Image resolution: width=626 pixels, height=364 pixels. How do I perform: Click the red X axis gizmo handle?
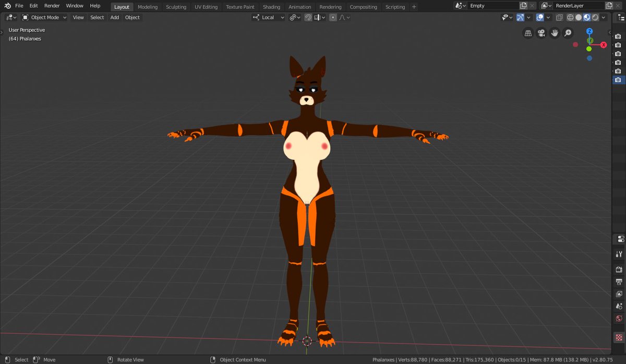604,45
